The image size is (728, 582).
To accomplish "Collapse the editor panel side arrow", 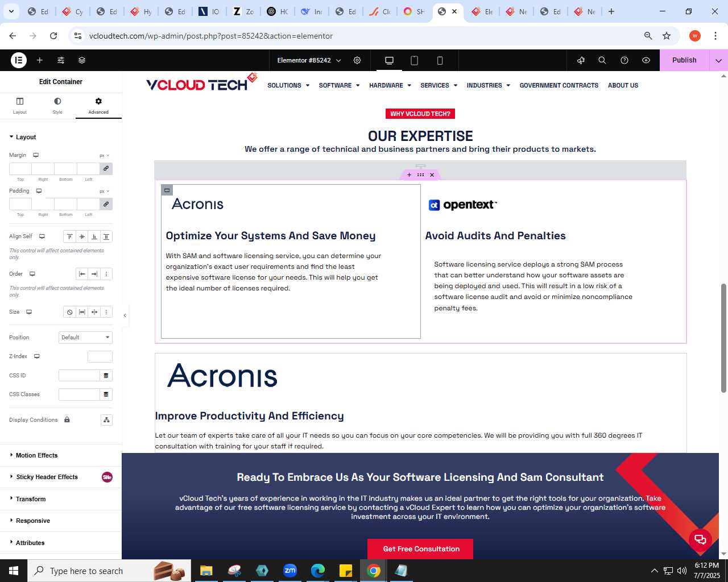I will tap(125, 315).
